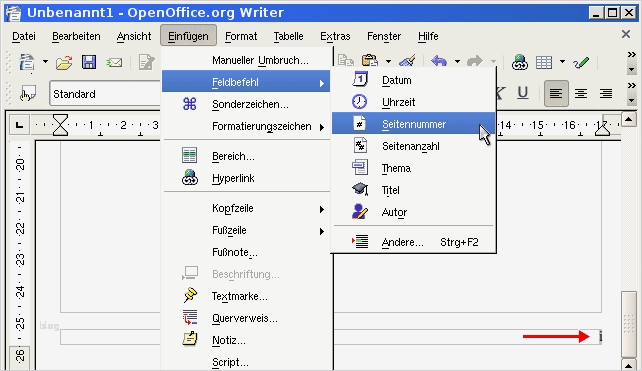Choose Script... menu entry
The image size is (642, 371).
(x=246, y=362)
